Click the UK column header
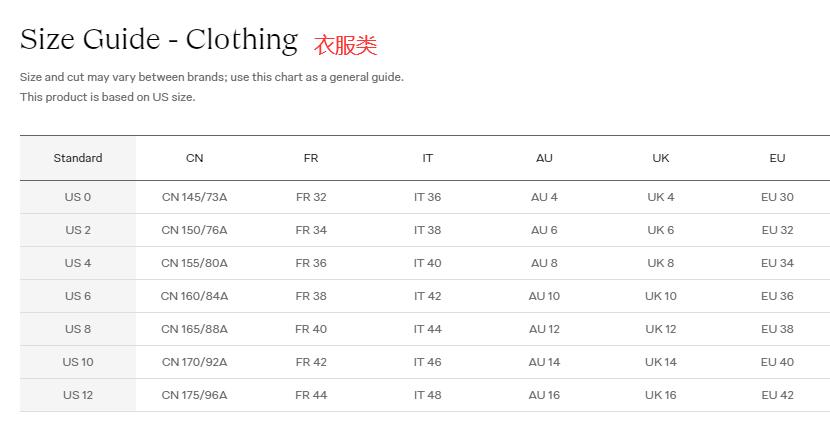The height and width of the screenshot is (425, 830). (661, 158)
